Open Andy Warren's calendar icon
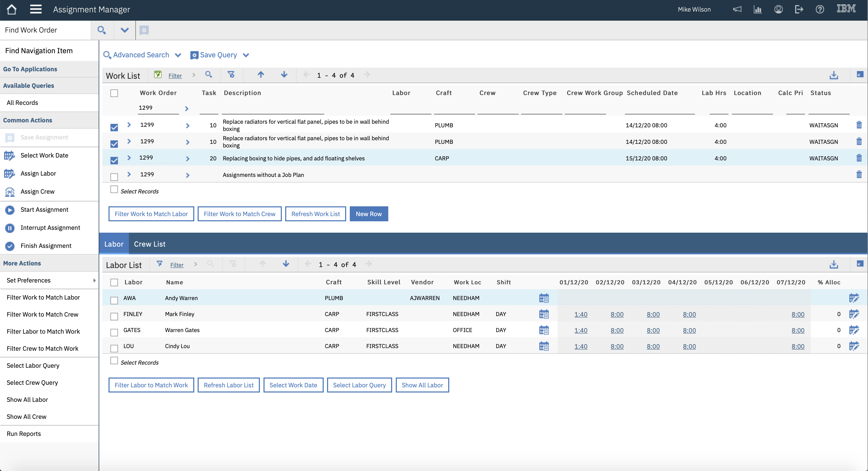Viewport: 868px width, 471px height. [544, 298]
